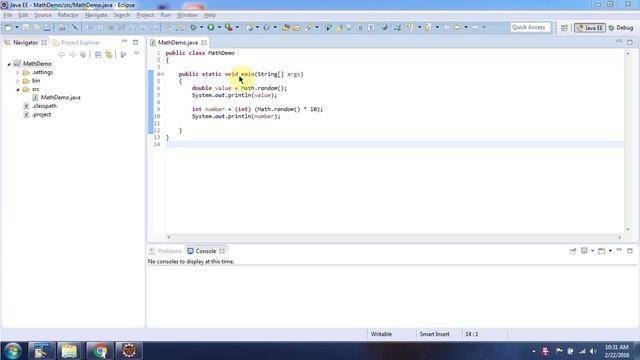Open the Edit menu

23,15
